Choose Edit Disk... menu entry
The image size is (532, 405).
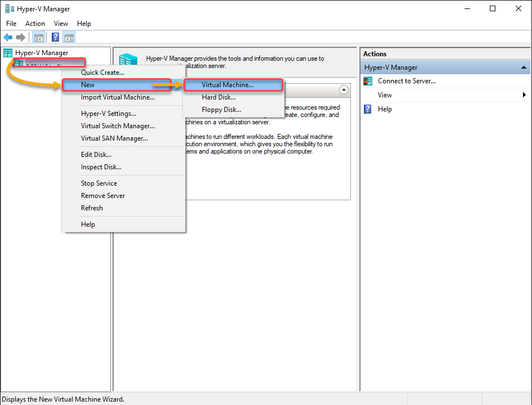(124, 155)
